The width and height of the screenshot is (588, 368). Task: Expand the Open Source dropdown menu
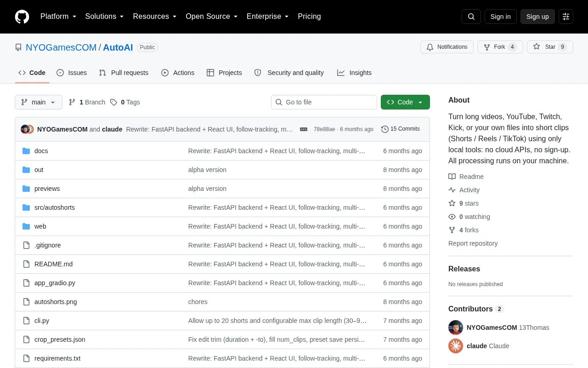[x=212, y=17]
